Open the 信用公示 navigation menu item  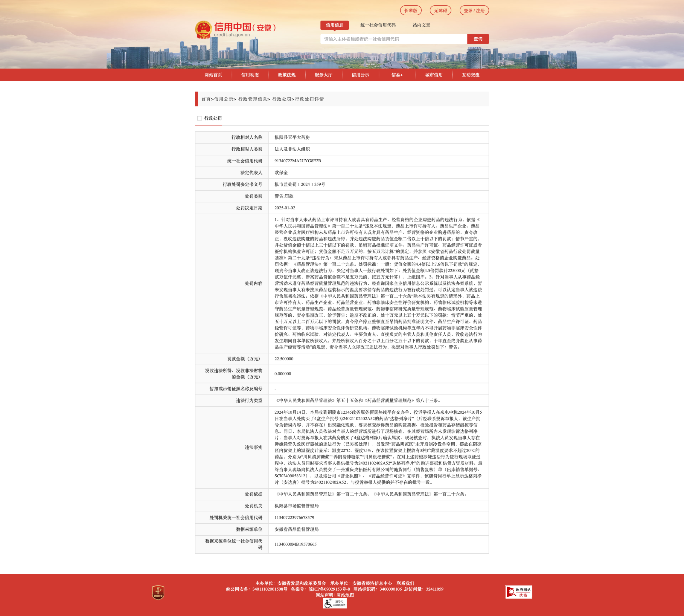point(360,75)
